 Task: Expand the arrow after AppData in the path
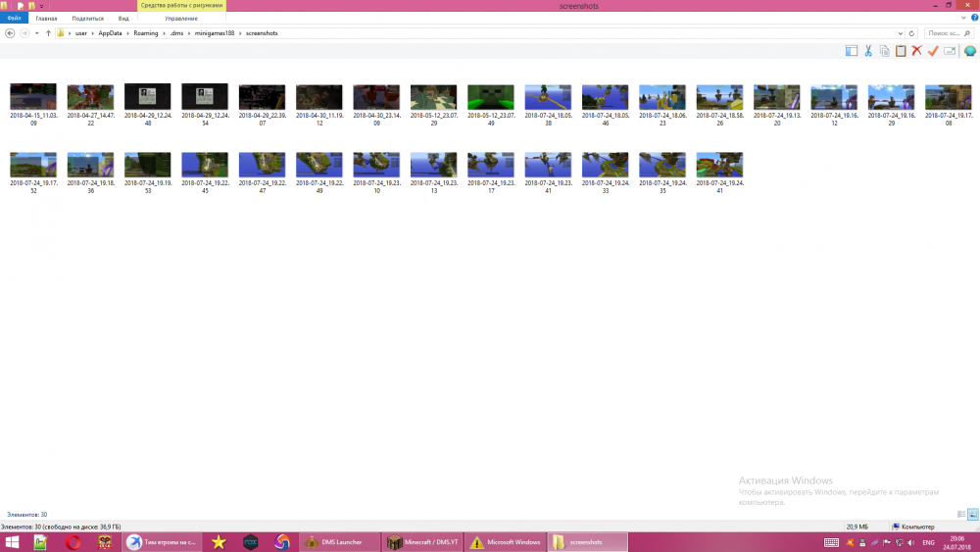pos(127,33)
